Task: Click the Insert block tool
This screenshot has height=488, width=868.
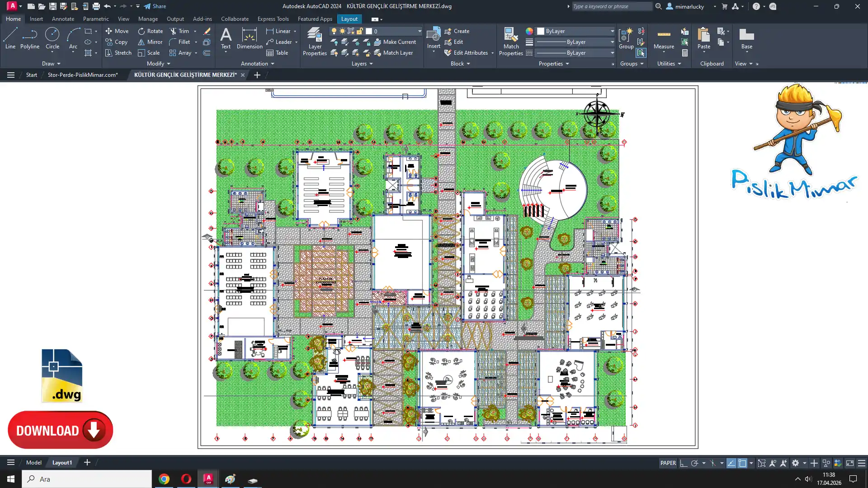Action: [x=433, y=38]
